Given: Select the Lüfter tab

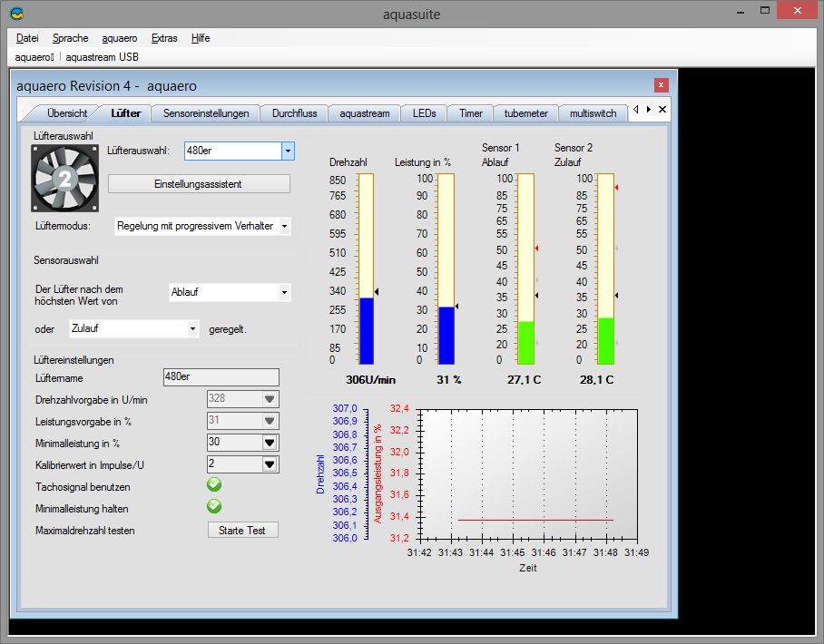Looking at the screenshot, I should 125,113.
